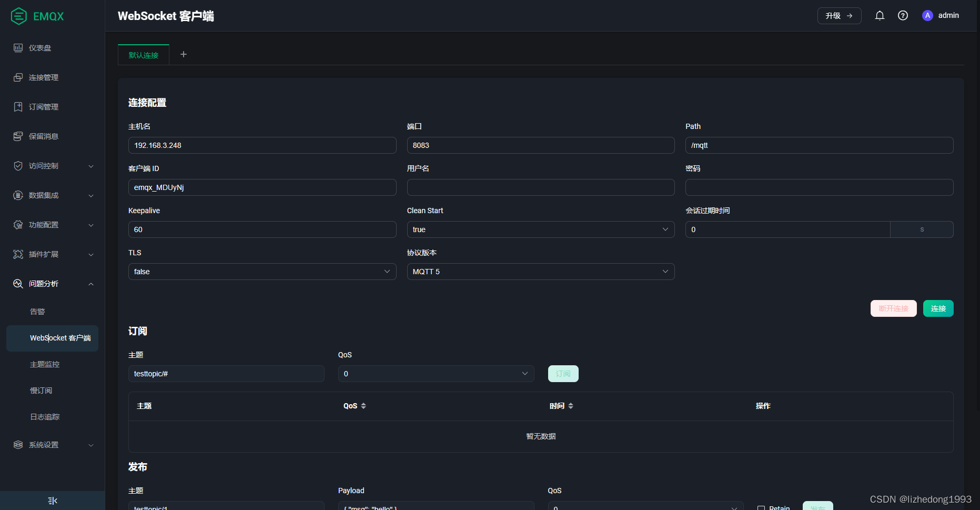Open 慢订阅 in the sidebar

pos(41,391)
